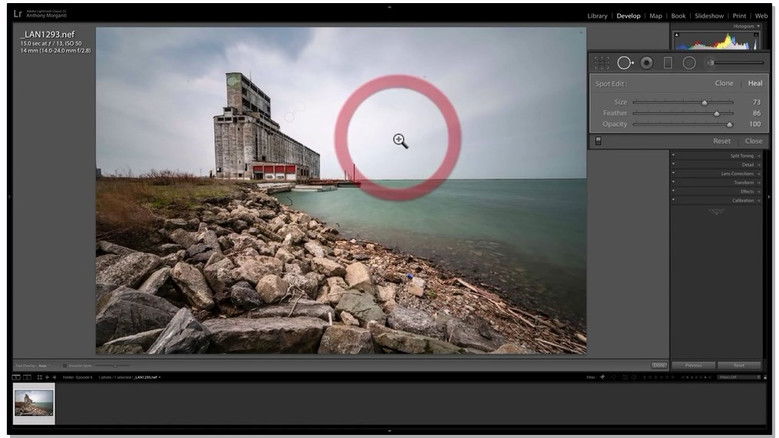Click the Previous button

click(693, 365)
